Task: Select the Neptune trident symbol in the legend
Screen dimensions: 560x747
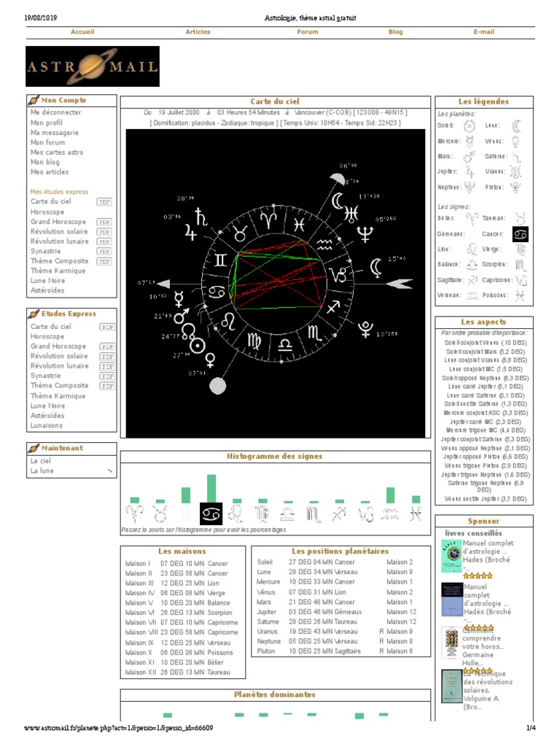Action: point(470,187)
